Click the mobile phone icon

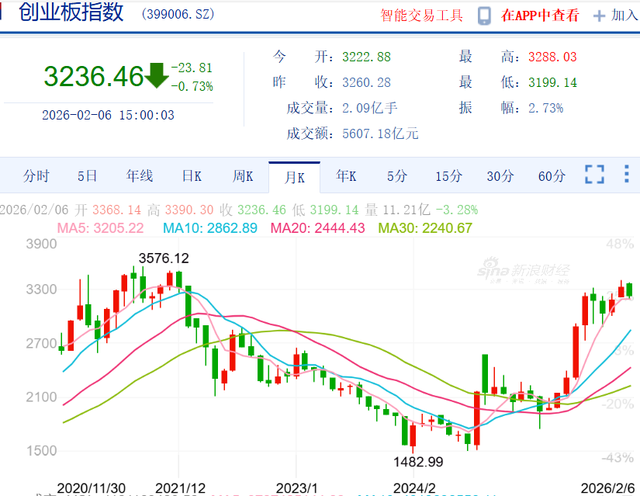click(x=484, y=16)
